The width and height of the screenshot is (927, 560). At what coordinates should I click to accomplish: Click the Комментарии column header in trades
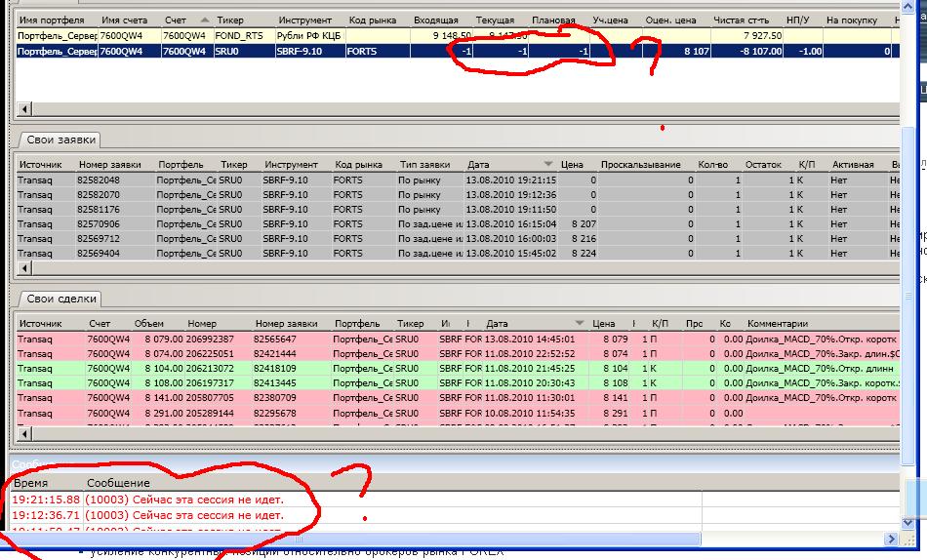(778, 323)
